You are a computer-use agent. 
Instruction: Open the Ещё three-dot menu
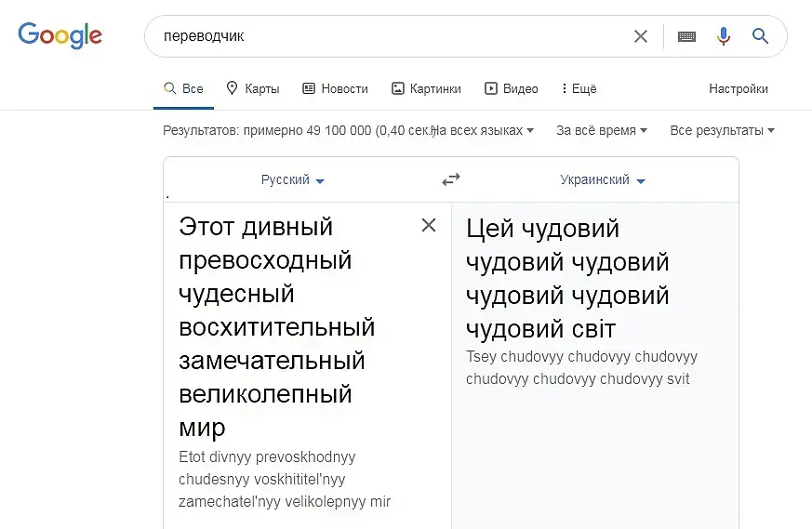point(579,89)
